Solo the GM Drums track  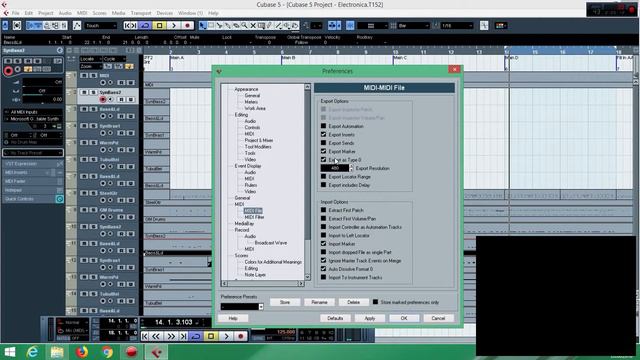click(93, 210)
